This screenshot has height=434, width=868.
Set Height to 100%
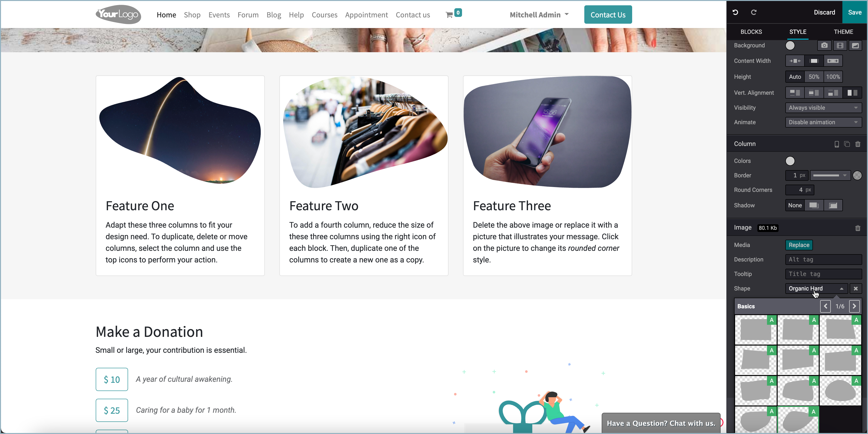coord(833,77)
